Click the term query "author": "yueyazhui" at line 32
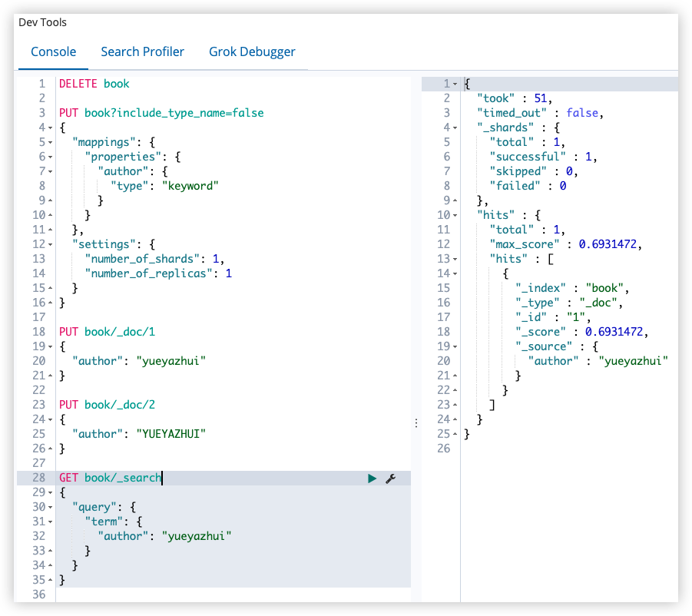The image size is (692, 616). tap(164, 536)
